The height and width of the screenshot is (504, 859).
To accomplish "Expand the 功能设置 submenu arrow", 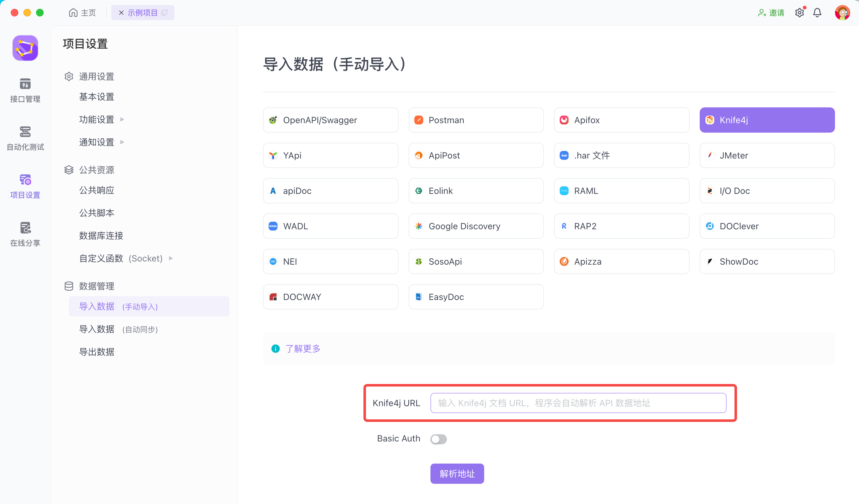I will click(122, 120).
